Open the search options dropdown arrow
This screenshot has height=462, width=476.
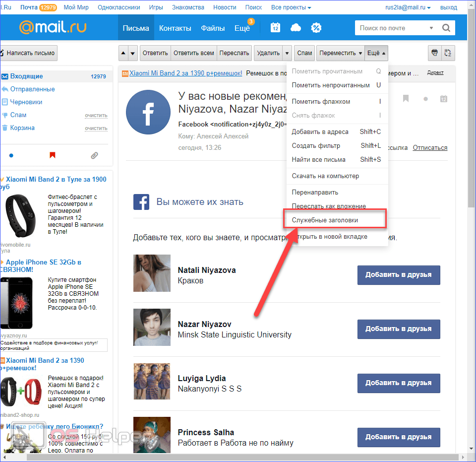(431, 28)
